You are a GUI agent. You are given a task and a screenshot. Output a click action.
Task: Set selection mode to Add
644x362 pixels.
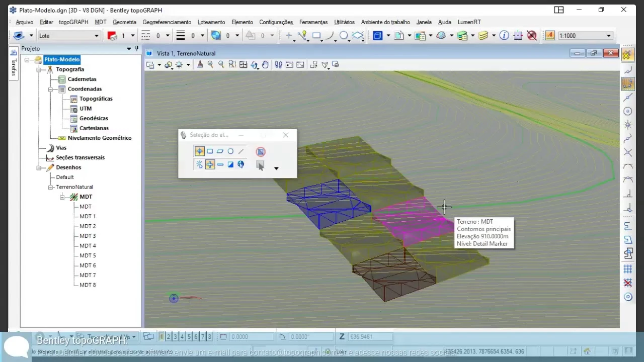[210, 164]
